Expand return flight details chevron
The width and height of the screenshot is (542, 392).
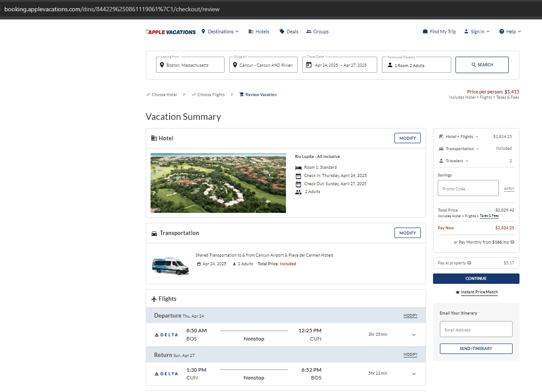[x=414, y=374]
